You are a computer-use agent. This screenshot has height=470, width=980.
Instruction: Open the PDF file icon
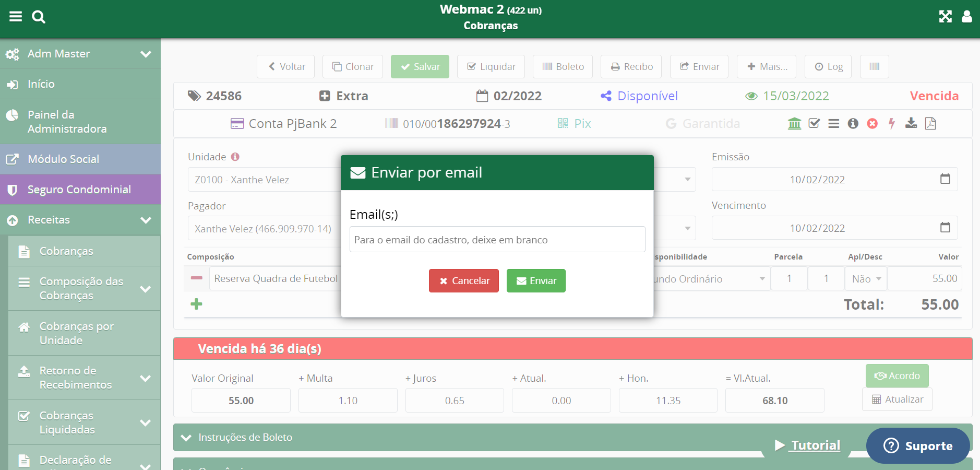pyautogui.click(x=930, y=124)
